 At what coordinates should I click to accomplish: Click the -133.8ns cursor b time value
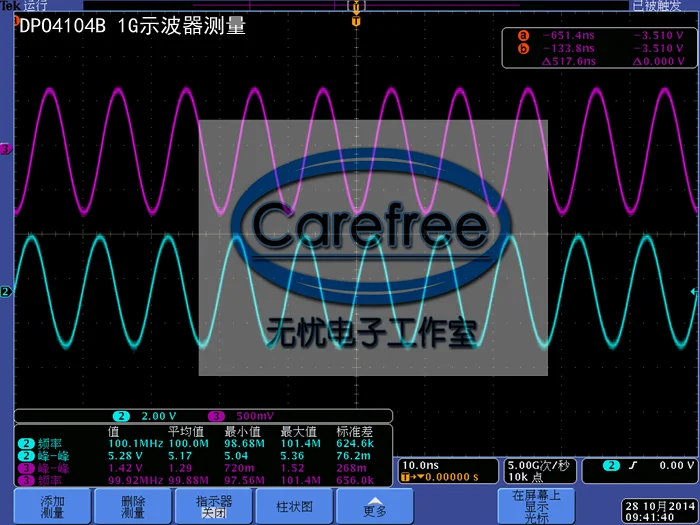point(568,48)
